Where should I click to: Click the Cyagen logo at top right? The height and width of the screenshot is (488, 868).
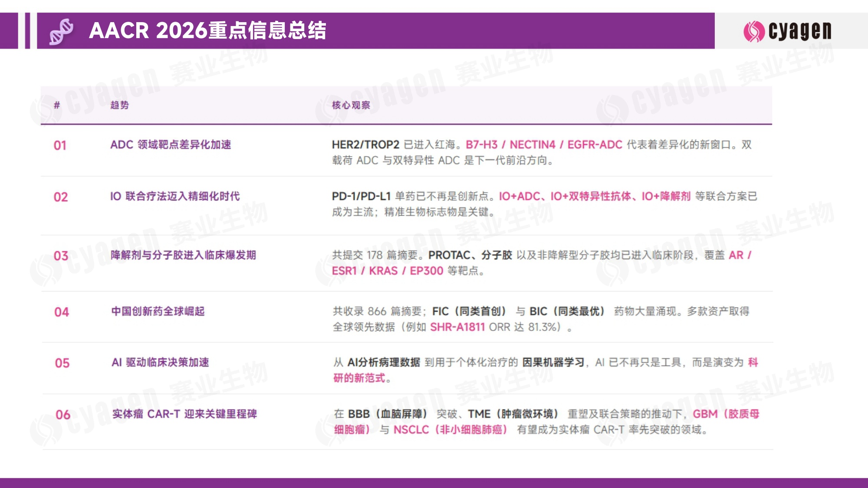pos(787,31)
